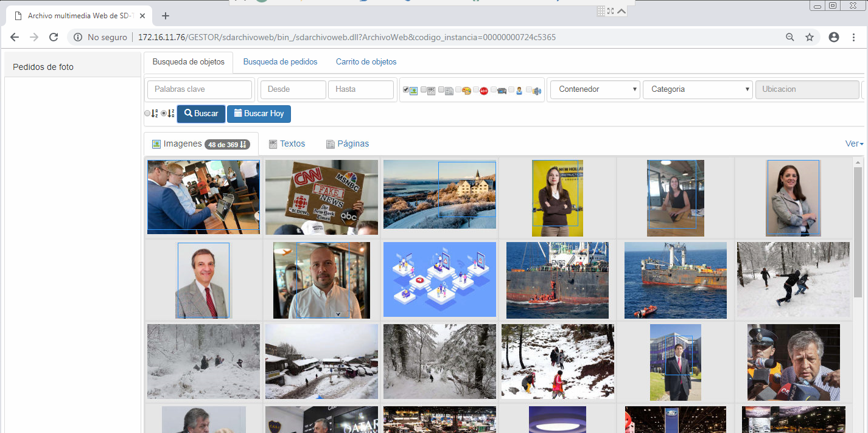Select descending Z-A sort radio button
The image size is (868, 433).
pos(164,113)
